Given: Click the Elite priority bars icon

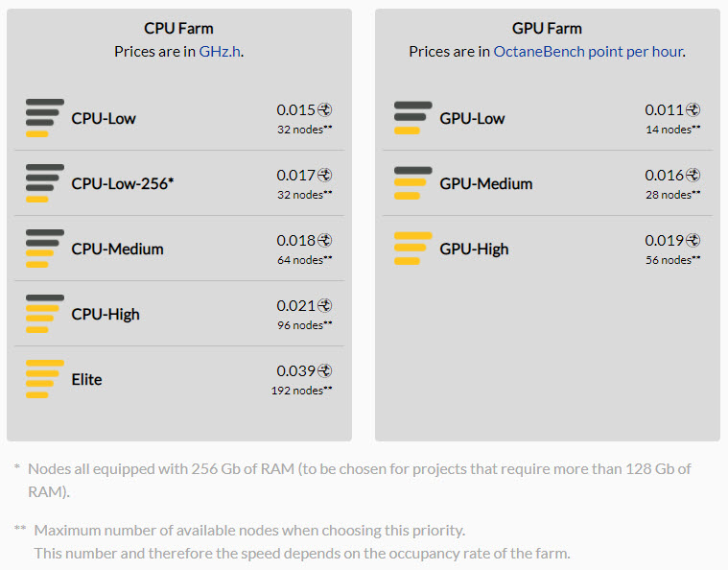Looking at the screenshot, I should click(44, 379).
